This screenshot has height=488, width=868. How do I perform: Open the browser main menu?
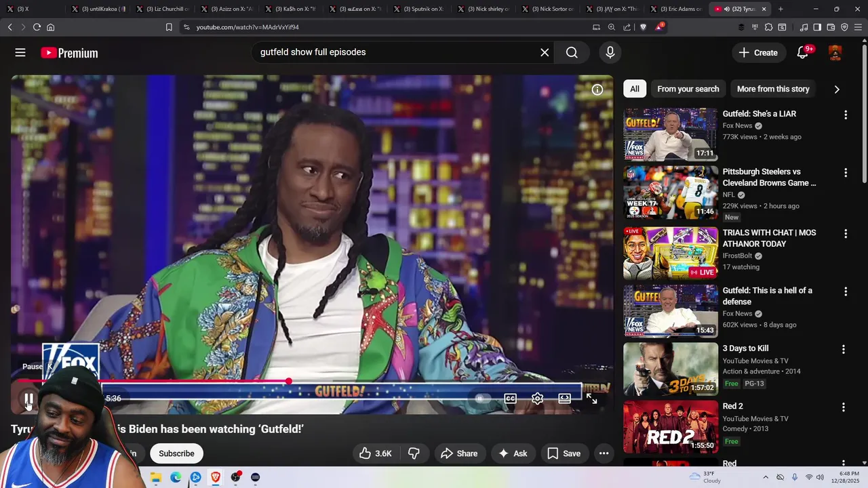click(x=859, y=27)
